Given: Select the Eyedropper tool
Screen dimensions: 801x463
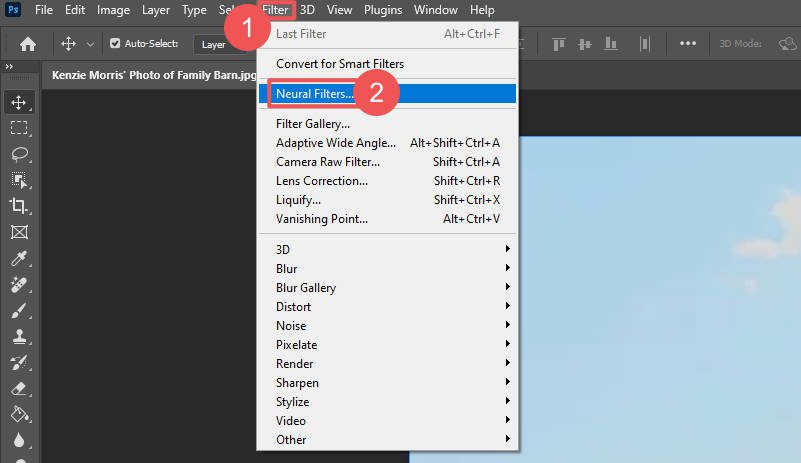Looking at the screenshot, I should (19, 258).
